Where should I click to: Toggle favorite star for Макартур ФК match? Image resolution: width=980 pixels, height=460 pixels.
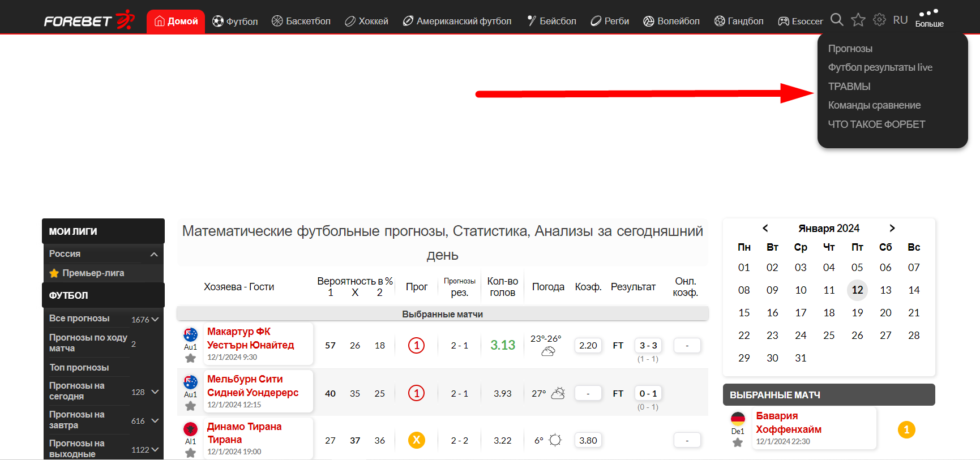point(190,358)
